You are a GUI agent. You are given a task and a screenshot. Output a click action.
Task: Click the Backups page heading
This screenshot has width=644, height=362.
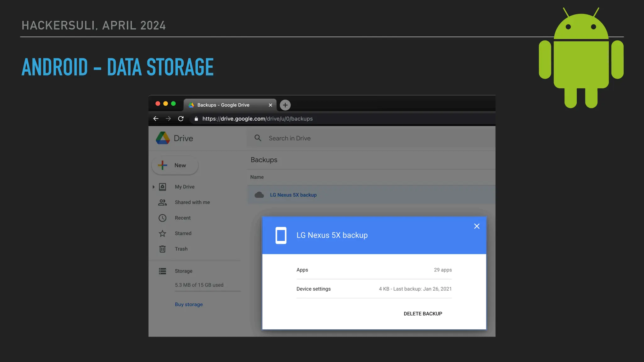[264, 160]
